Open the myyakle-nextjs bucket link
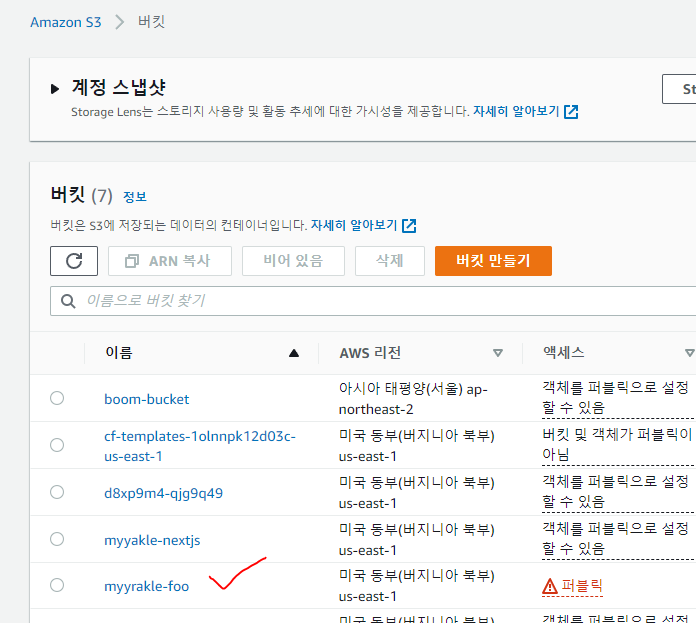The height and width of the screenshot is (623, 696). click(152, 540)
